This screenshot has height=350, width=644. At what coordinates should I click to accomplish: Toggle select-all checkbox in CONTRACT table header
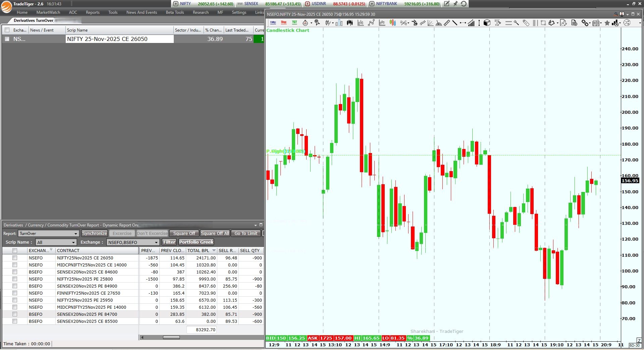(15, 250)
